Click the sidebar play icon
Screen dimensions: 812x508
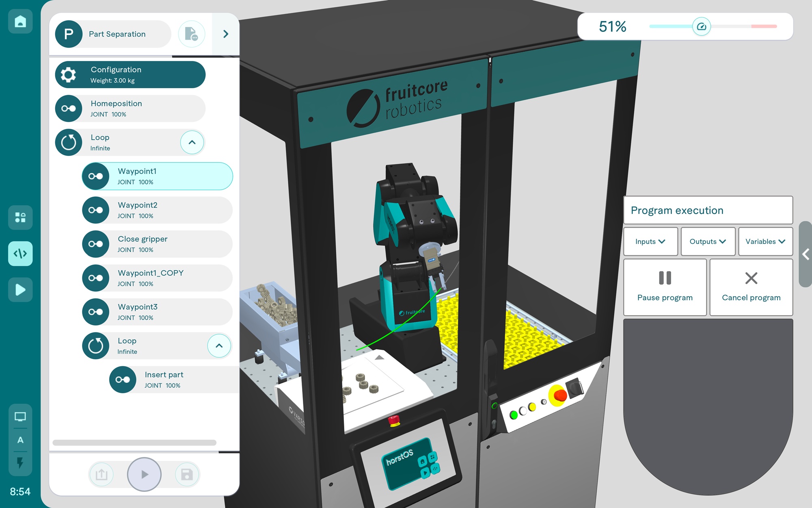coord(20,290)
